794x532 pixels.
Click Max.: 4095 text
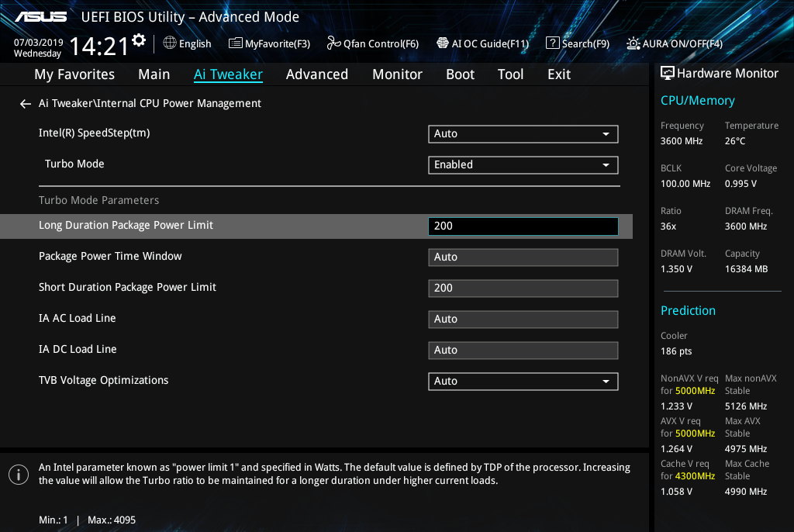coord(112,520)
